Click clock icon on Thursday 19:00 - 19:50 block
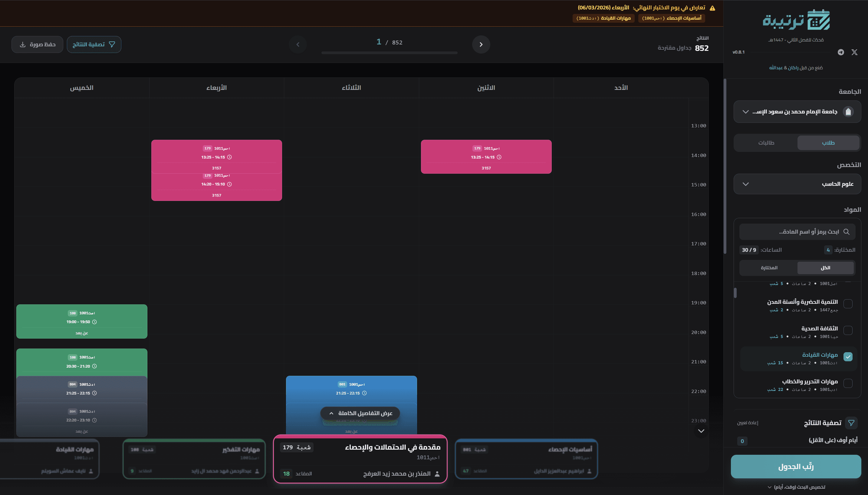 pyautogui.click(x=94, y=322)
